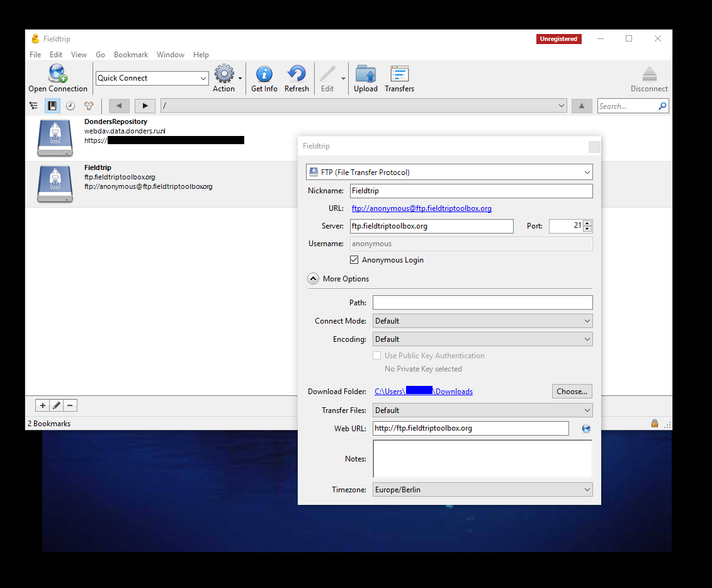Click the Choose... download folder button
The height and width of the screenshot is (588, 712).
572,392
